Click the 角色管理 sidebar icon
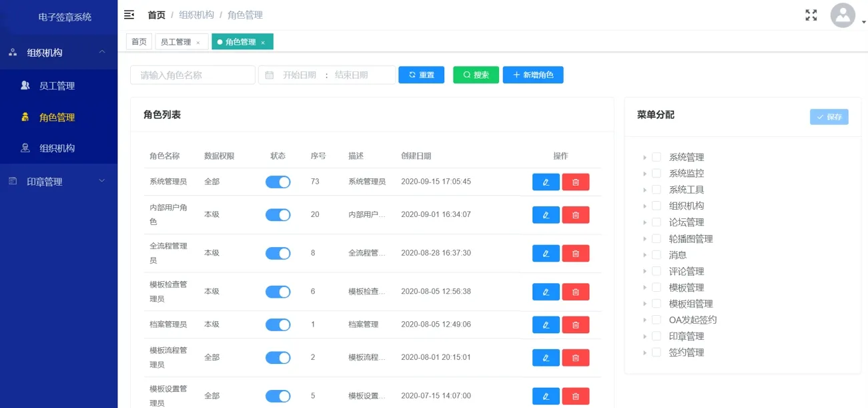868x408 pixels. (x=25, y=117)
